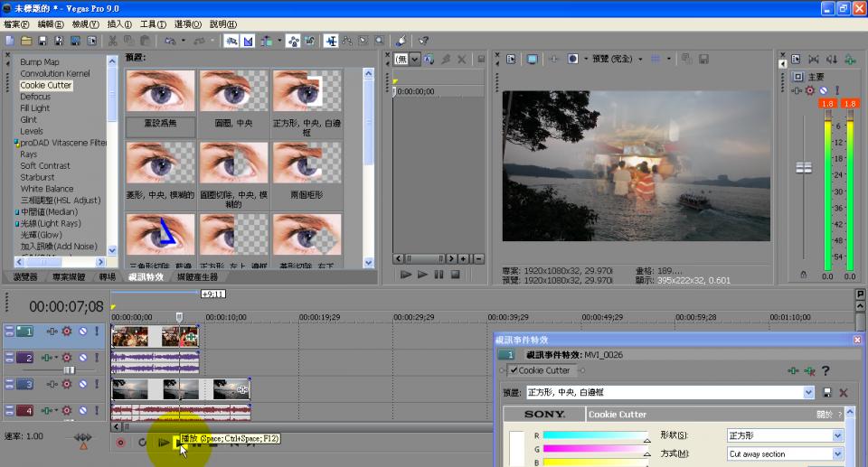This screenshot has width=868, height=467.
Task: Open the shape (形狀) dropdown
Action: pos(837,435)
